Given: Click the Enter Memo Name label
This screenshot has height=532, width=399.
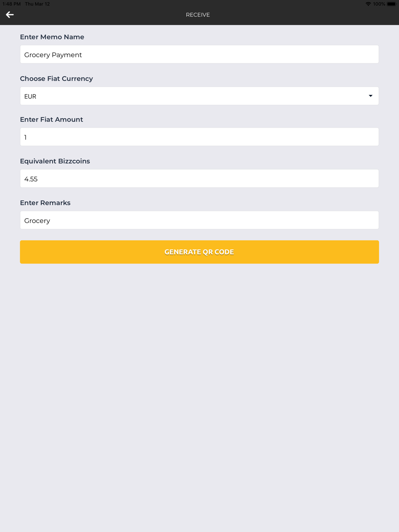Looking at the screenshot, I should click(x=52, y=37).
